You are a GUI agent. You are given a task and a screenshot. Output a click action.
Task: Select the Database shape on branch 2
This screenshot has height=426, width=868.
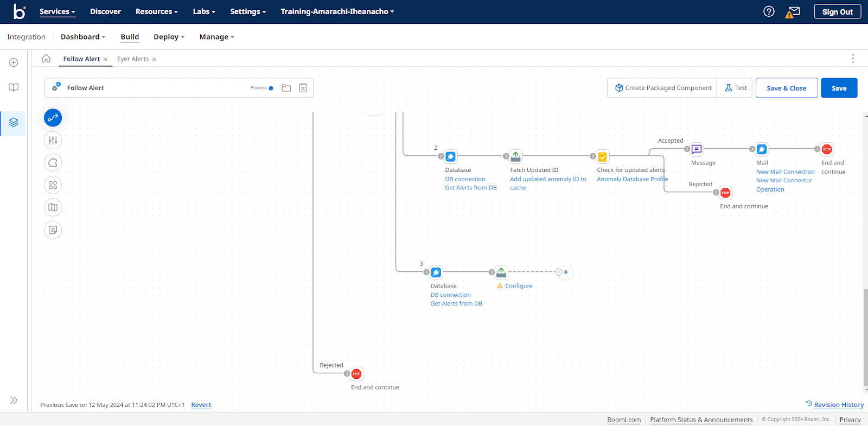point(451,156)
